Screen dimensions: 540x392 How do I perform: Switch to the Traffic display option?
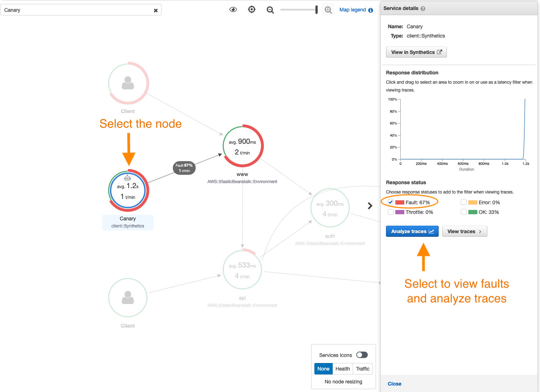(x=362, y=368)
